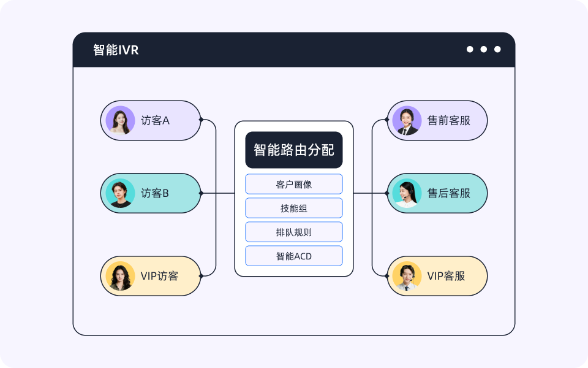Select the VIP访客 node
The height and width of the screenshot is (368, 588).
151,276
